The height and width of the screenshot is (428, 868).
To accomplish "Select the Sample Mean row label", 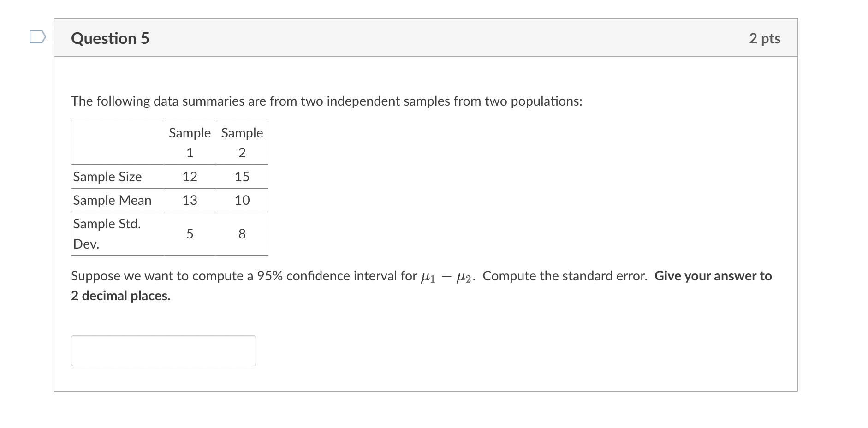I will pos(111,200).
